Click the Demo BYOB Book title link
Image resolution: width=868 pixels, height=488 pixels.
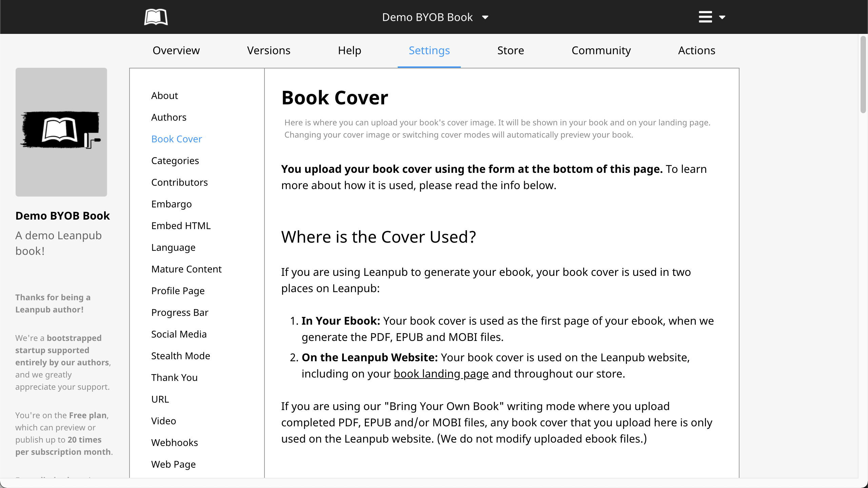(x=63, y=216)
